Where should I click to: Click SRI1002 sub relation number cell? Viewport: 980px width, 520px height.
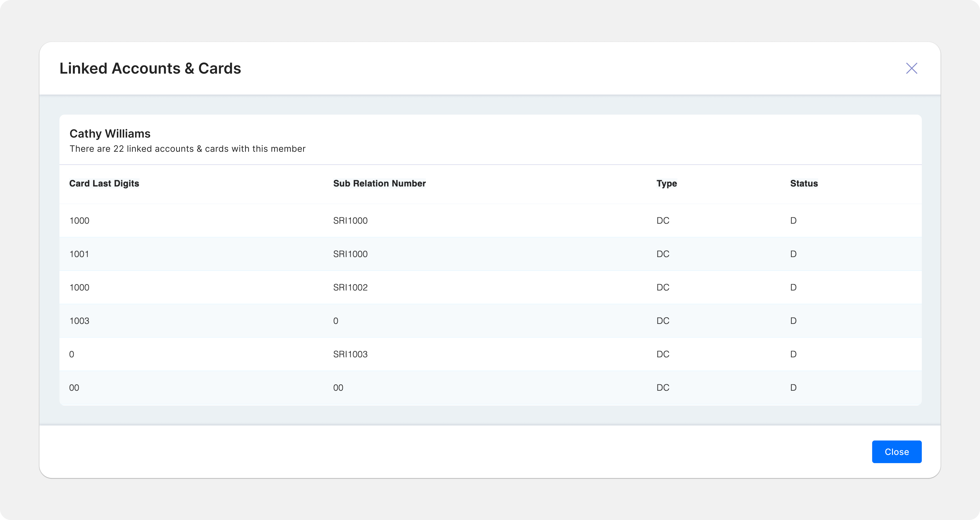(350, 288)
